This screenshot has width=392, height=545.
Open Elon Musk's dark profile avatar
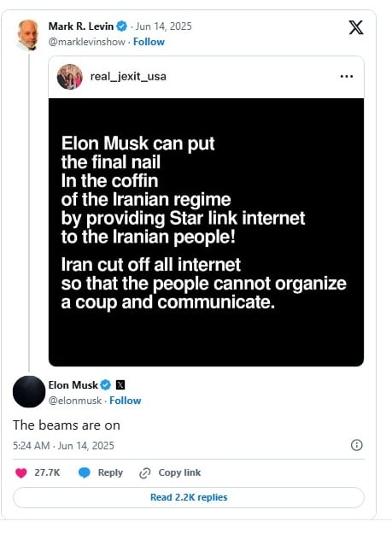click(x=29, y=392)
